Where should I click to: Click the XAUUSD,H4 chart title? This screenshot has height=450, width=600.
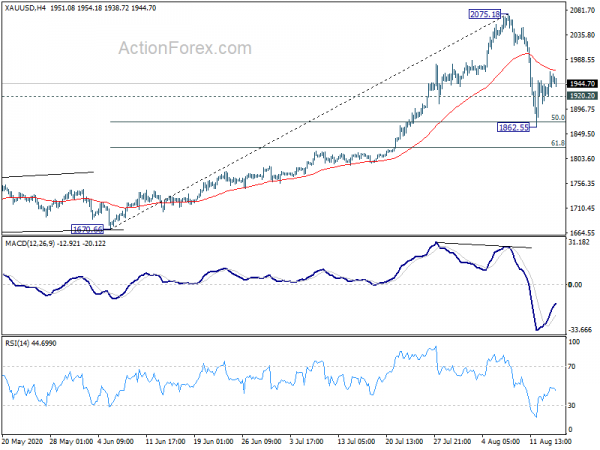(x=25, y=8)
